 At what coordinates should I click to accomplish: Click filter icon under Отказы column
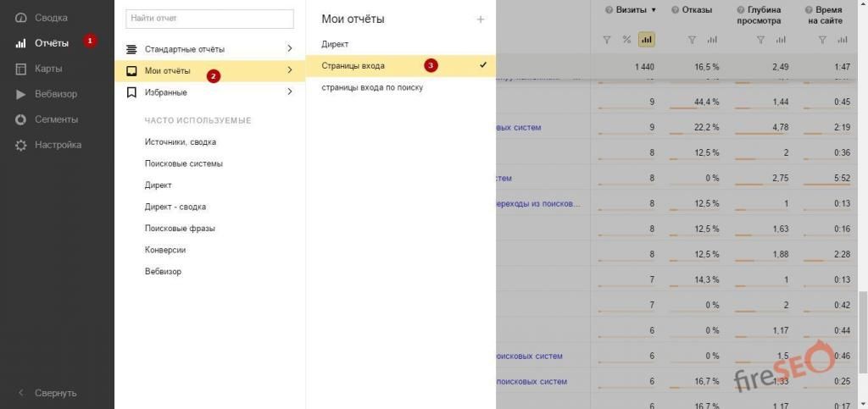[x=692, y=40]
